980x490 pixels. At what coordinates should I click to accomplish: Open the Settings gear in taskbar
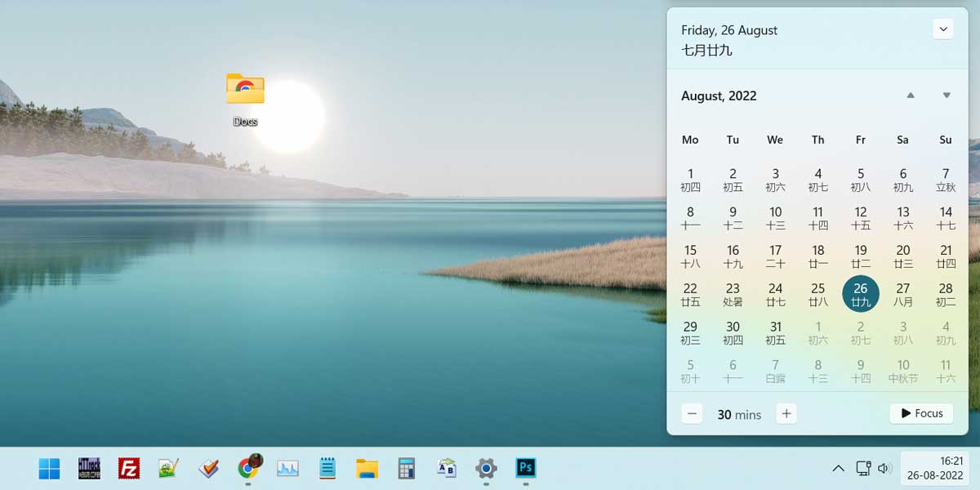click(x=486, y=468)
